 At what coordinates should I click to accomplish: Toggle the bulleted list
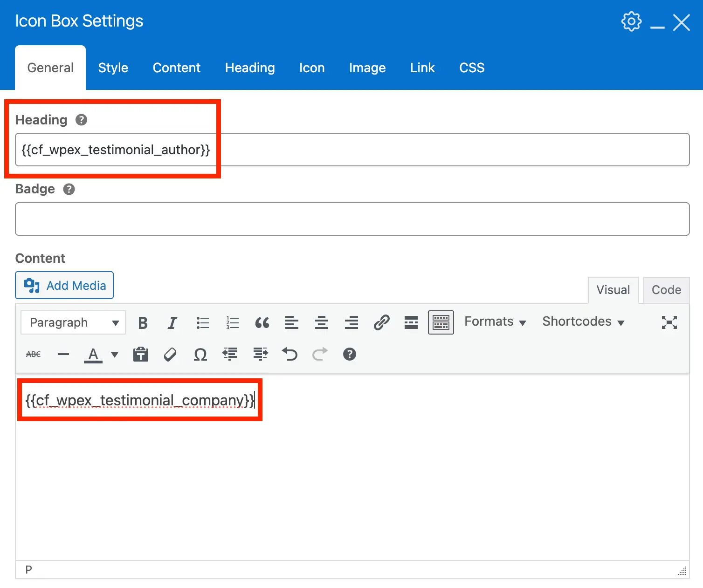click(x=202, y=322)
